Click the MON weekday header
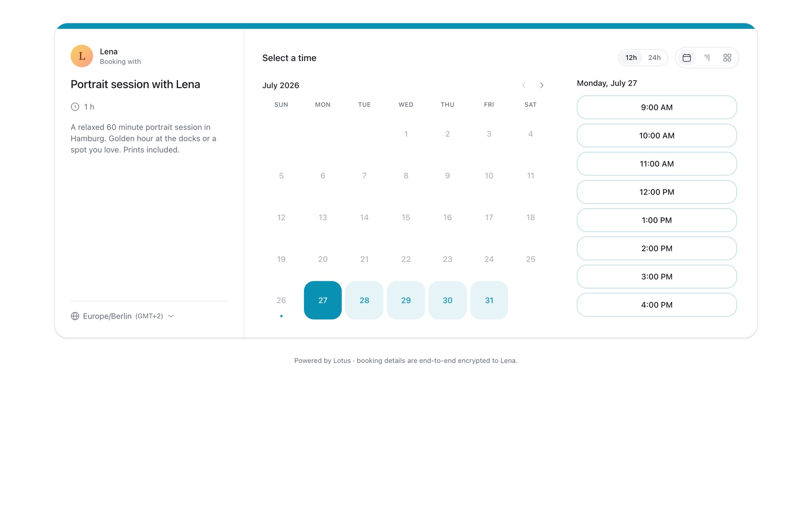 click(323, 105)
